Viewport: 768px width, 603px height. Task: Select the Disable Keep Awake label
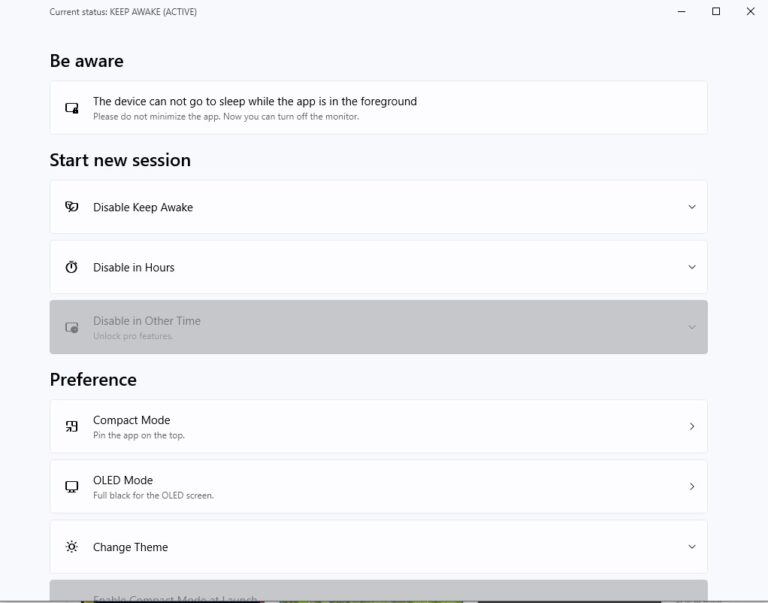click(x=143, y=207)
